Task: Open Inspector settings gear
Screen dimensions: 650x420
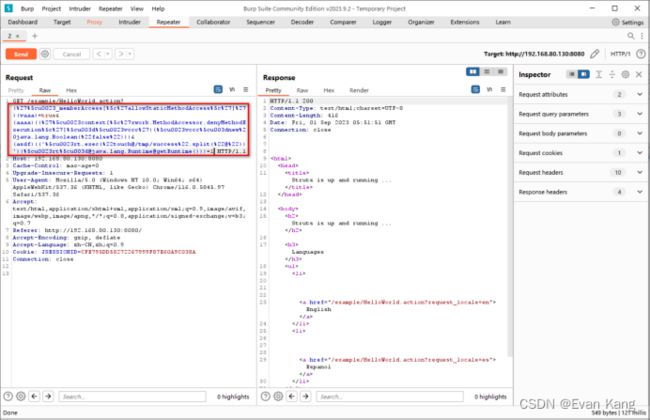Action: coord(626,74)
